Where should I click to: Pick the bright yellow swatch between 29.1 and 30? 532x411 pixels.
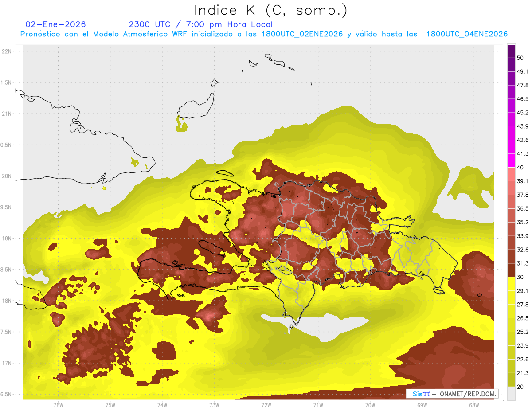pyautogui.click(x=511, y=284)
